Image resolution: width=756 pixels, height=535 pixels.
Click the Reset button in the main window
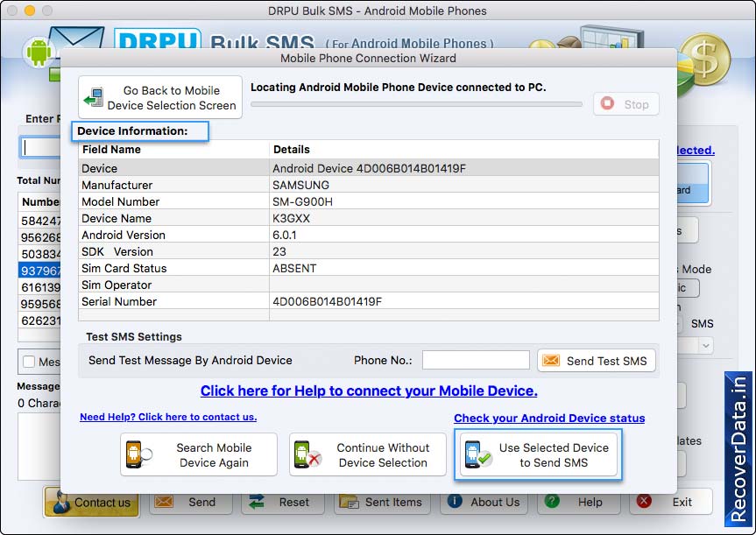(x=284, y=502)
